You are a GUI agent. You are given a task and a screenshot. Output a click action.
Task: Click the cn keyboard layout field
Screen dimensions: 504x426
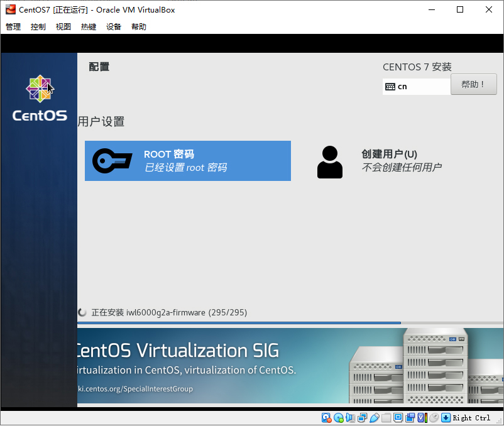[x=416, y=86]
